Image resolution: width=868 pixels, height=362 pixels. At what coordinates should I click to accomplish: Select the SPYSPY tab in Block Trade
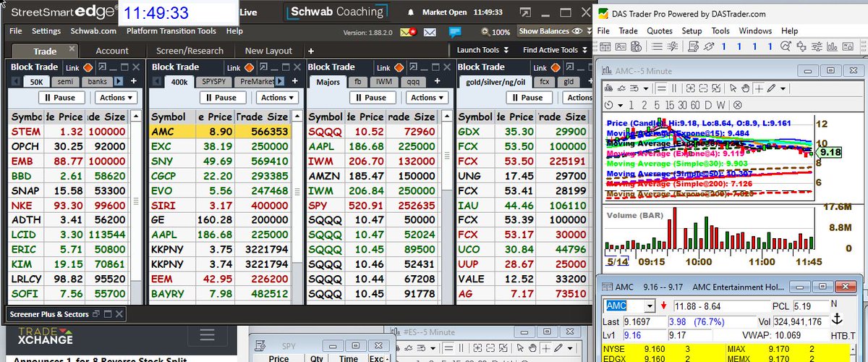(214, 82)
